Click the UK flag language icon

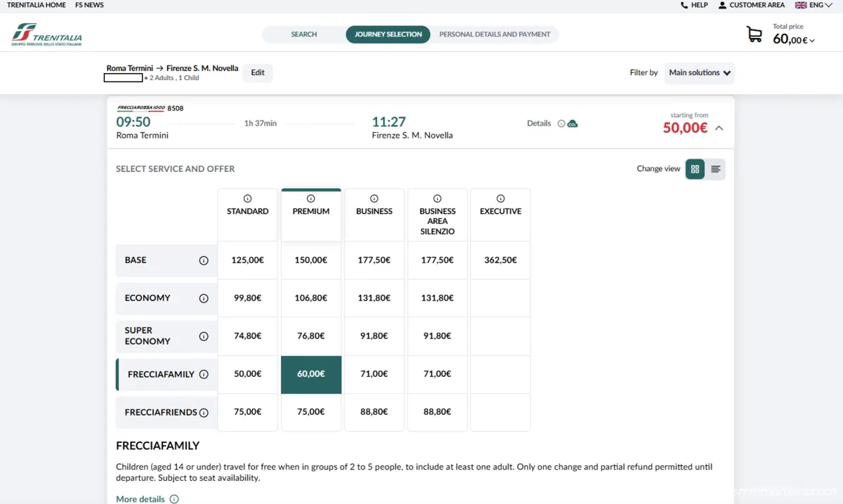pyautogui.click(x=801, y=5)
